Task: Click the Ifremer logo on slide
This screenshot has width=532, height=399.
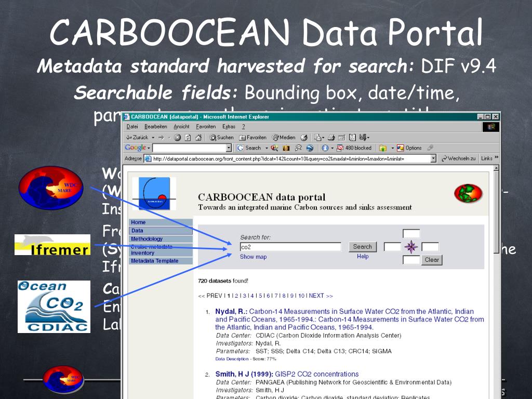Action: (52, 245)
